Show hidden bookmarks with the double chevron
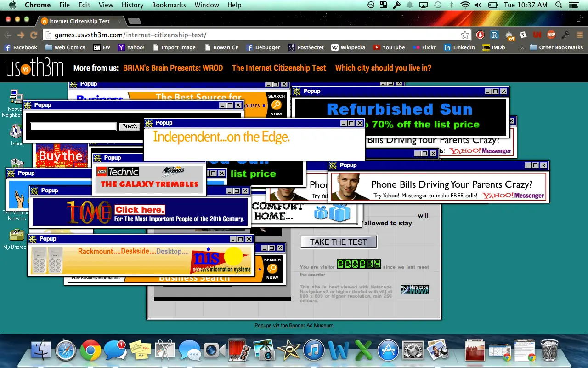The width and height of the screenshot is (588, 368). click(x=522, y=47)
